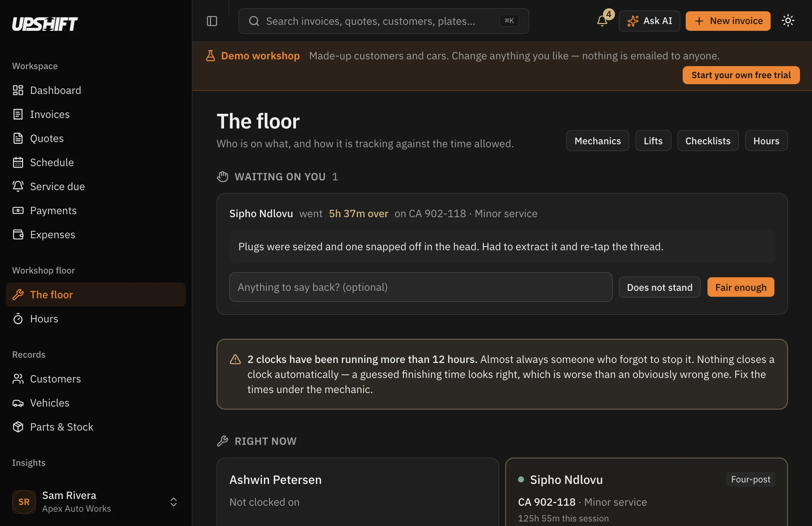Screen dimensions: 812x526
Task: Click the New invoice button
Action: tap(728, 21)
